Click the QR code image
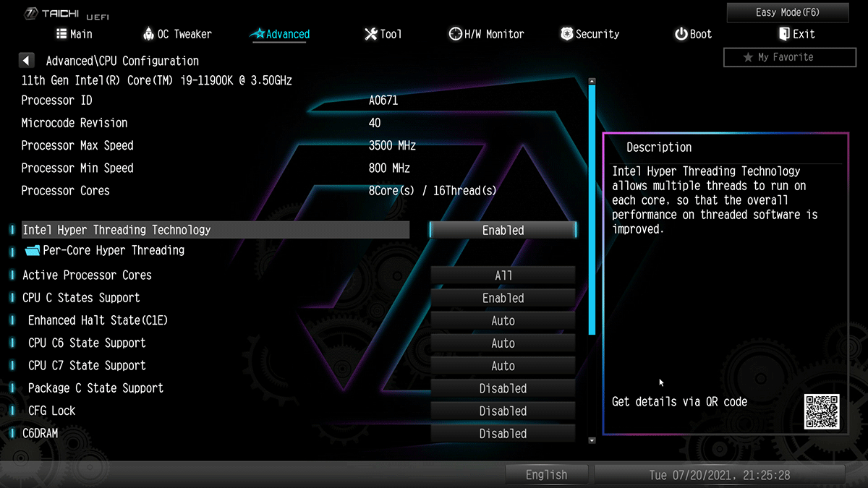 [x=822, y=411]
